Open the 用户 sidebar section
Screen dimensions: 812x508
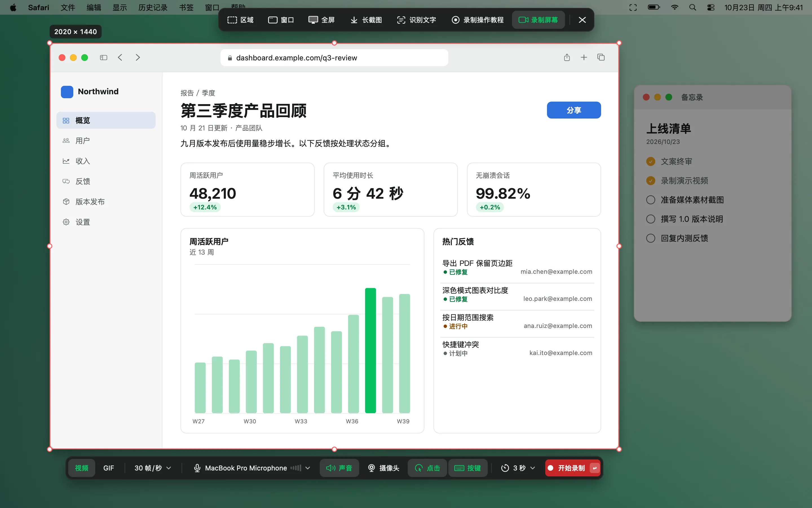tap(106, 141)
